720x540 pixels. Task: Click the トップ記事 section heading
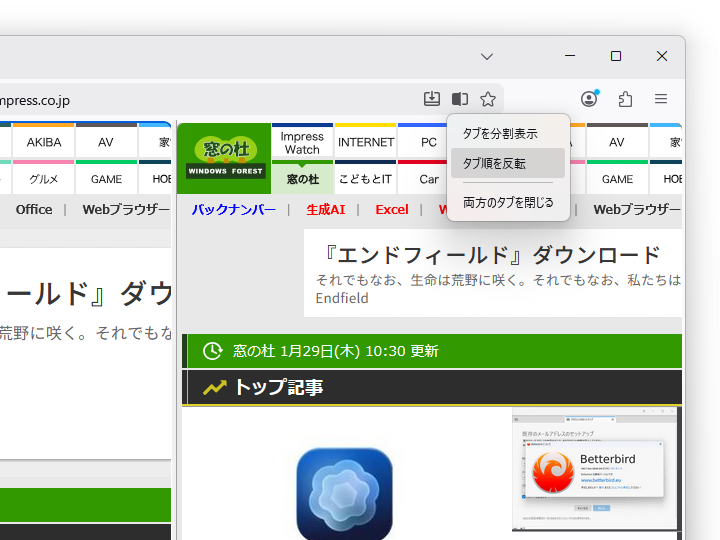(x=279, y=387)
